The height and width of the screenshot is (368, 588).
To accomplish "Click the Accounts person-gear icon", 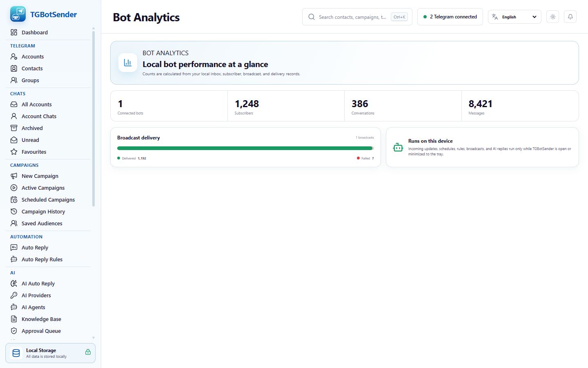I will 14,56.
